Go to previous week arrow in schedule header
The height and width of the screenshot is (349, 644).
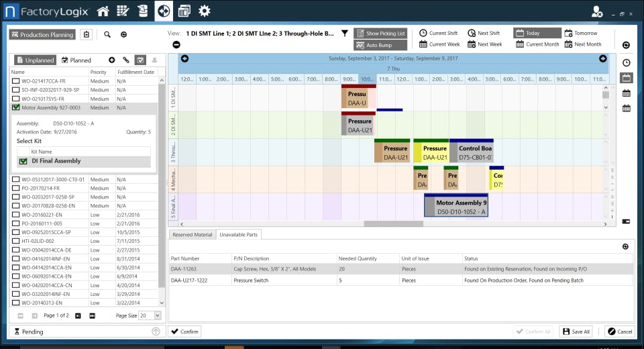coord(185,58)
